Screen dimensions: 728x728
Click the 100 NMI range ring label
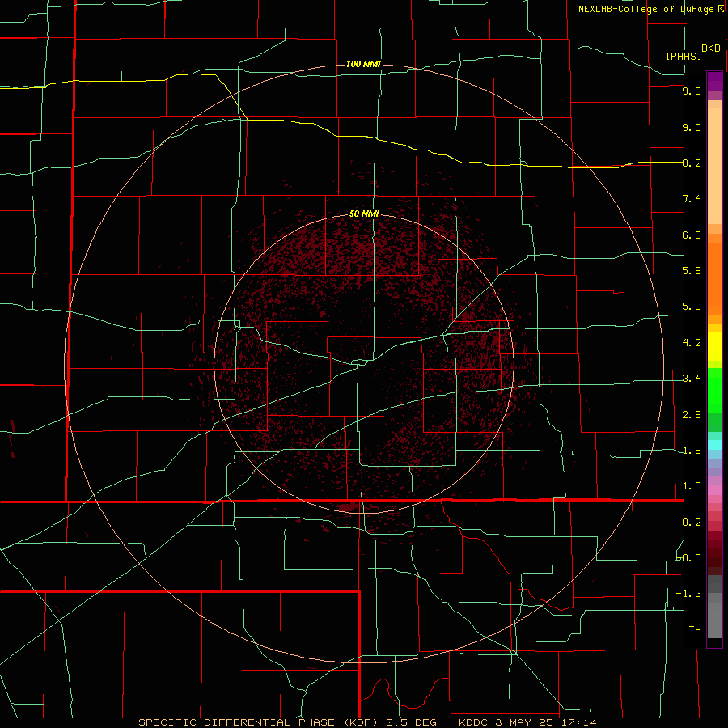(363, 64)
